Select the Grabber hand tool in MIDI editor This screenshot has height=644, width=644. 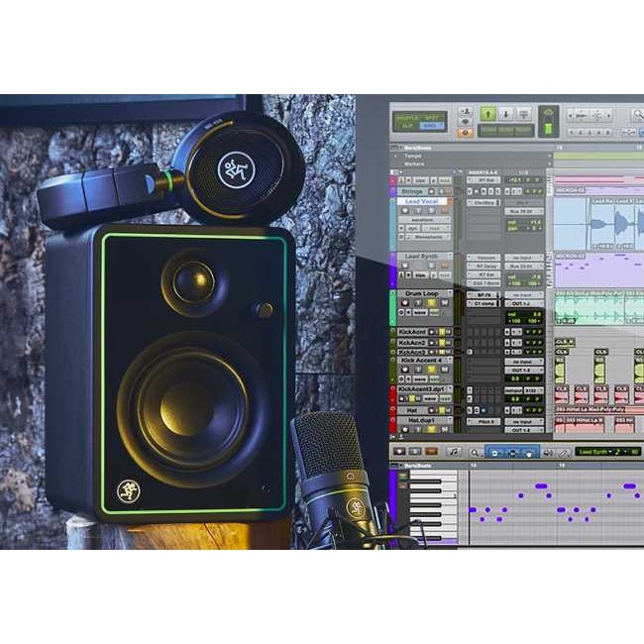[529, 453]
